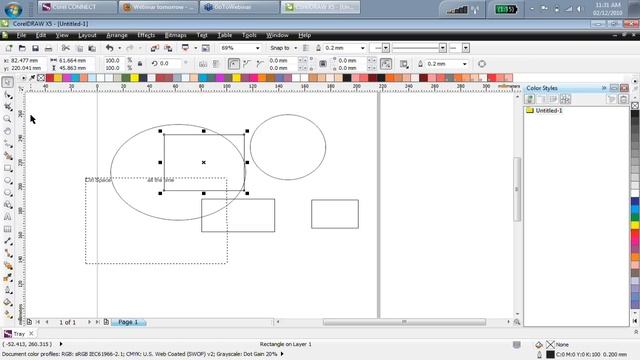Toggle relative corner scaling button
640x360 pixels.
point(386,64)
